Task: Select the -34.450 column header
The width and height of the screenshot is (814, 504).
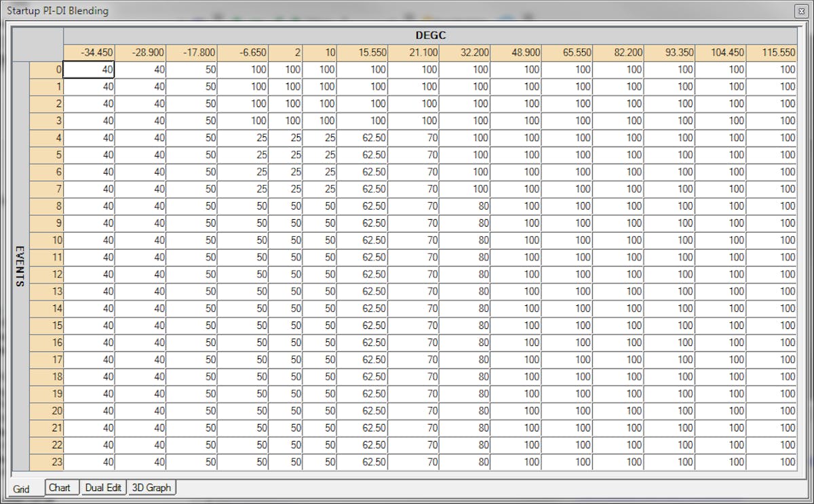Action: point(89,52)
